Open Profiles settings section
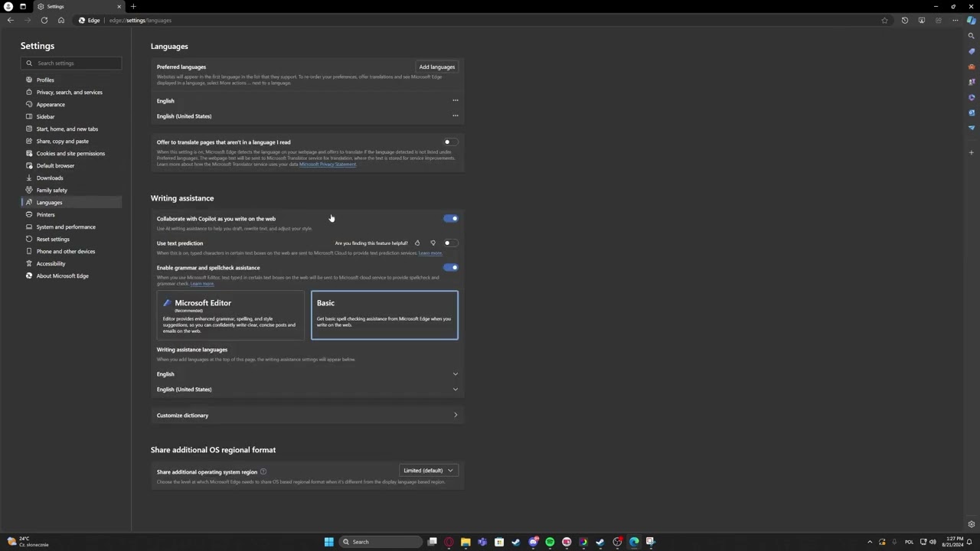 [71, 80]
